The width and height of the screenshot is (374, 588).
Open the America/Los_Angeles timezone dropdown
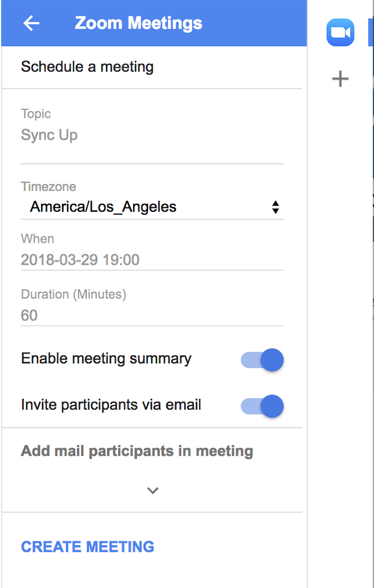152,207
